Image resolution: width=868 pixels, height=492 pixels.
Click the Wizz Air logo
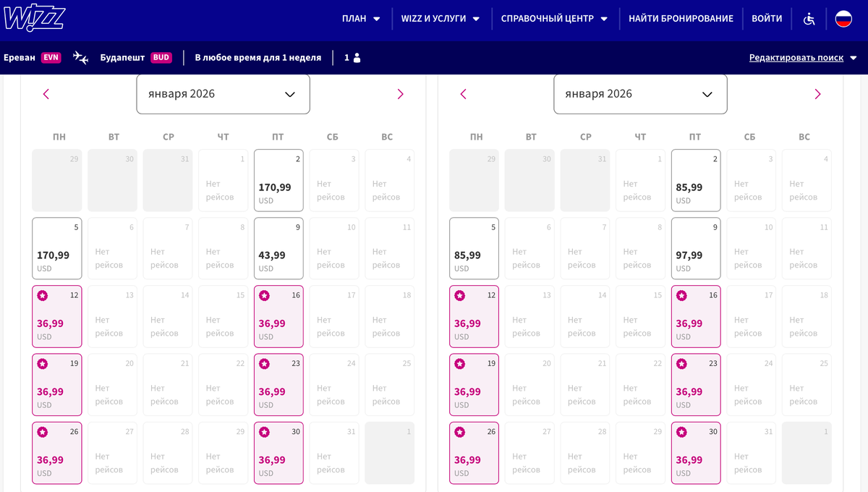pyautogui.click(x=35, y=19)
